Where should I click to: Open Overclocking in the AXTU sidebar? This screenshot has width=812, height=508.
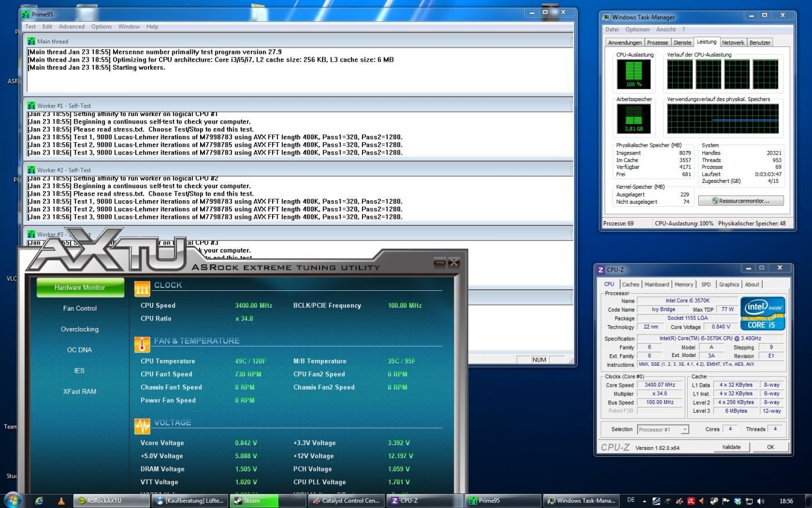(x=80, y=329)
